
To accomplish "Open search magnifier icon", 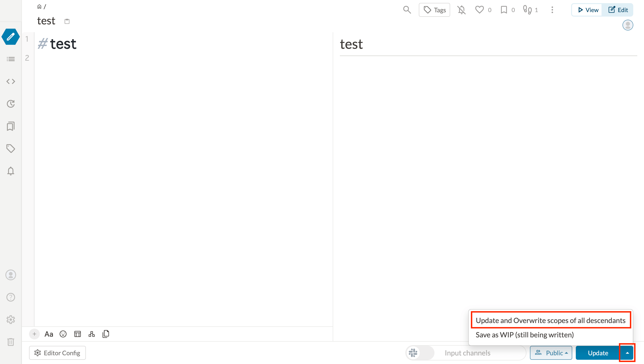I will click(407, 10).
